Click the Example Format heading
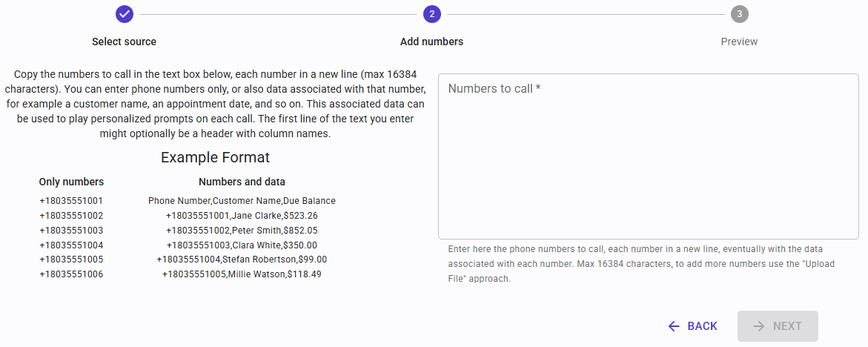 [x=215, y=157]
